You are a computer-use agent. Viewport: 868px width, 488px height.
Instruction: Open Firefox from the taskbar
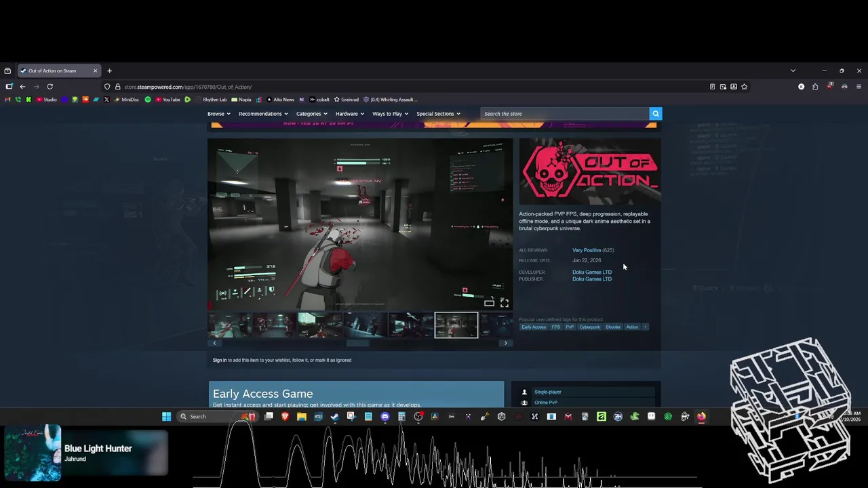[x=701, y=416]
